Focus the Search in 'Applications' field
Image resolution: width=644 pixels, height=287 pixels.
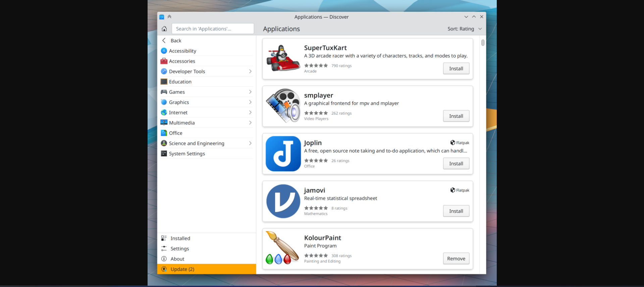coord(213,29)
